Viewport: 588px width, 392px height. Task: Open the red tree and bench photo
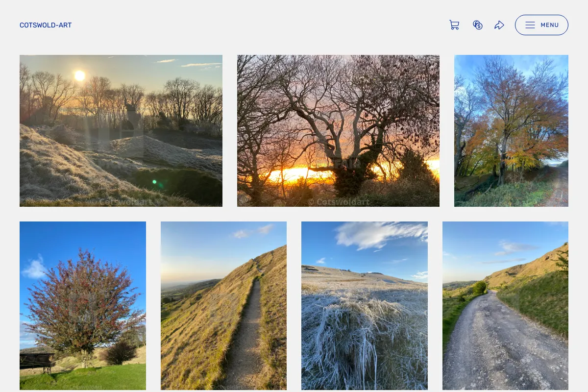[83, 306]
